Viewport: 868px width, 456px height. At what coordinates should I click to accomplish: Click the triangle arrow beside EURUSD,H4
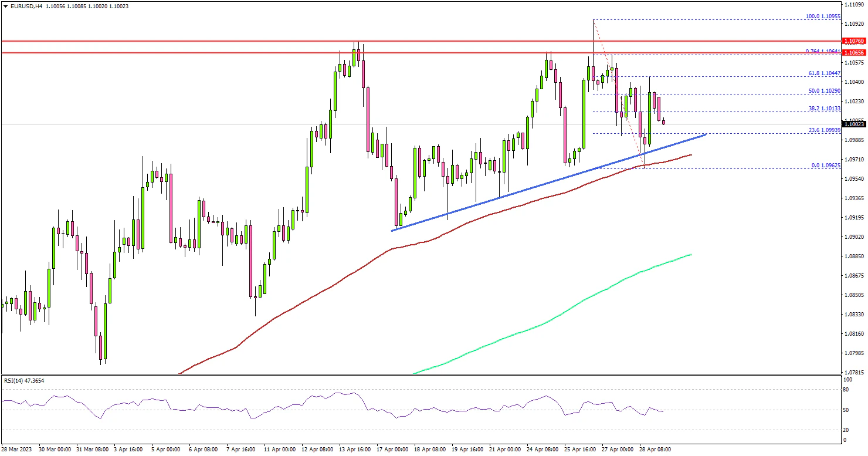5,6
